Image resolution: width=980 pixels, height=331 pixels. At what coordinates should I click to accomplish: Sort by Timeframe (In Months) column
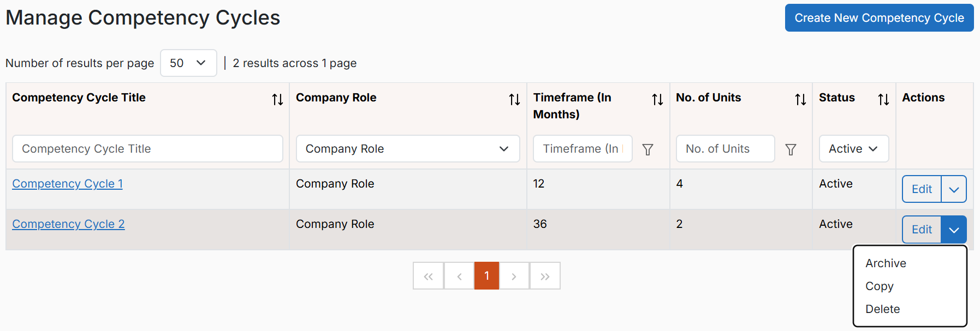(657, 99)
